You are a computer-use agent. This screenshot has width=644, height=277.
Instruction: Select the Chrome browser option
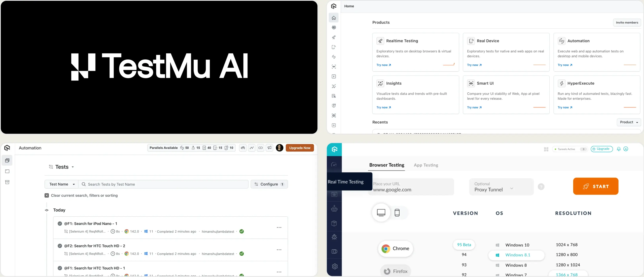pyautogui.click(x=395, y=249)
